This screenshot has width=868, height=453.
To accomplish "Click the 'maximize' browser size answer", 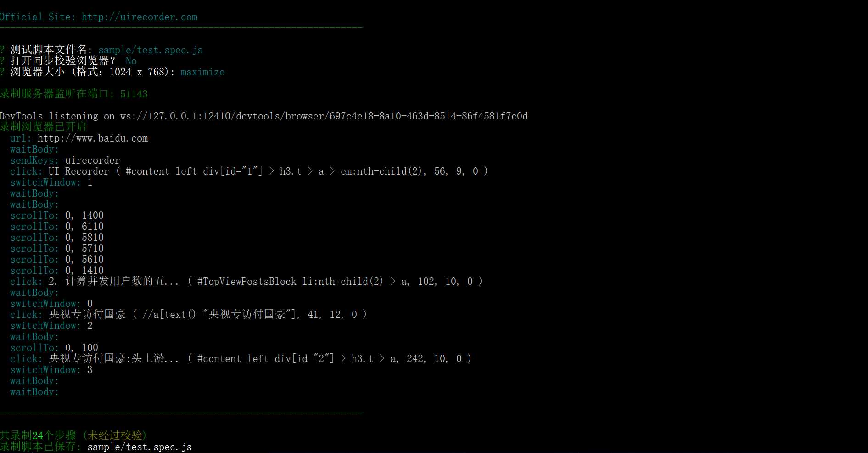I will point(202,72).
